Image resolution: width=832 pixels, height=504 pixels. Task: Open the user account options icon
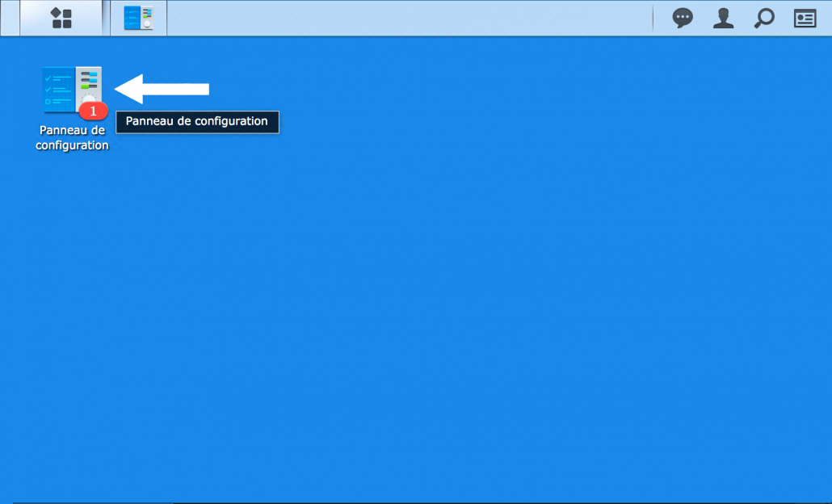coord(723,18)
